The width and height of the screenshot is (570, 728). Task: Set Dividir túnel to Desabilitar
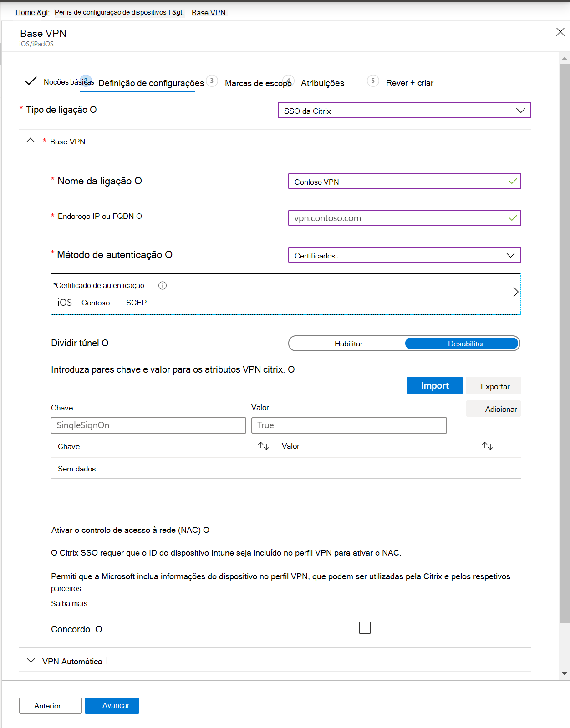tap(462, 344)
